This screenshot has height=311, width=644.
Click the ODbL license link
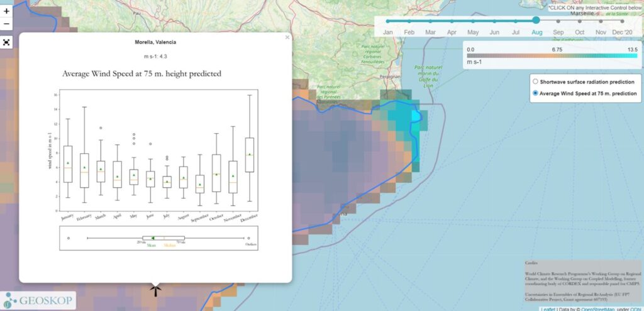(635, 308)
